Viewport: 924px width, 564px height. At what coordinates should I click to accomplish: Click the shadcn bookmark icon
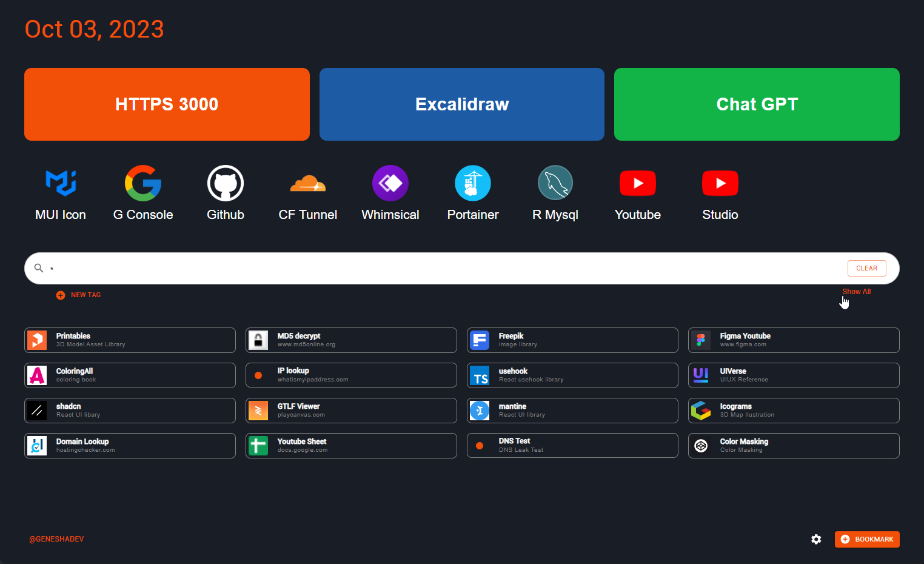click(37, 411)
